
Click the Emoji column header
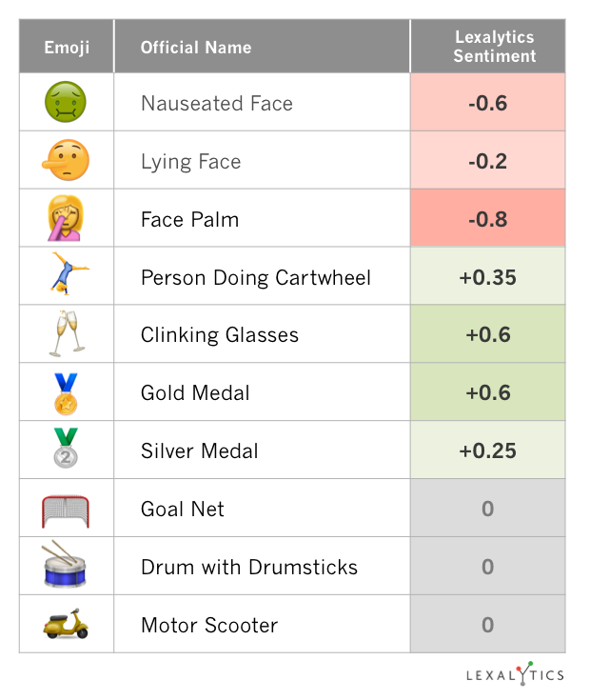[67, 47]
